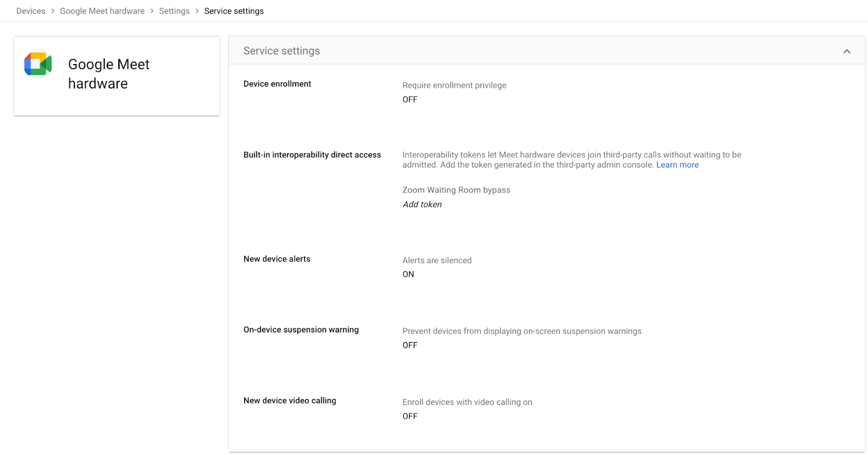The image size is (868, 455).
Task: Click the current Service settings breadcrumb
Action: pos(234,11)
